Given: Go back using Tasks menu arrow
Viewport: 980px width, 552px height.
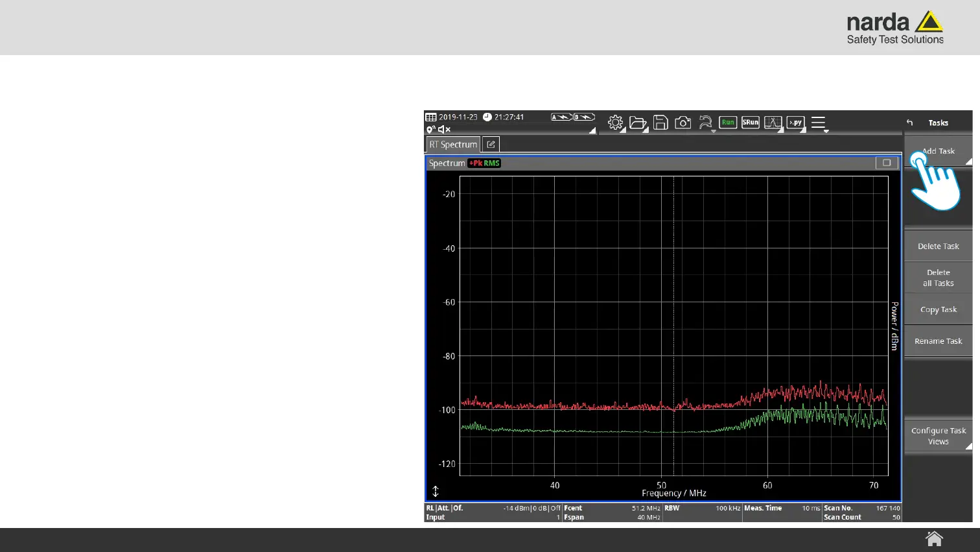Looking at the screenshot, I should click(x=910, y=123).
